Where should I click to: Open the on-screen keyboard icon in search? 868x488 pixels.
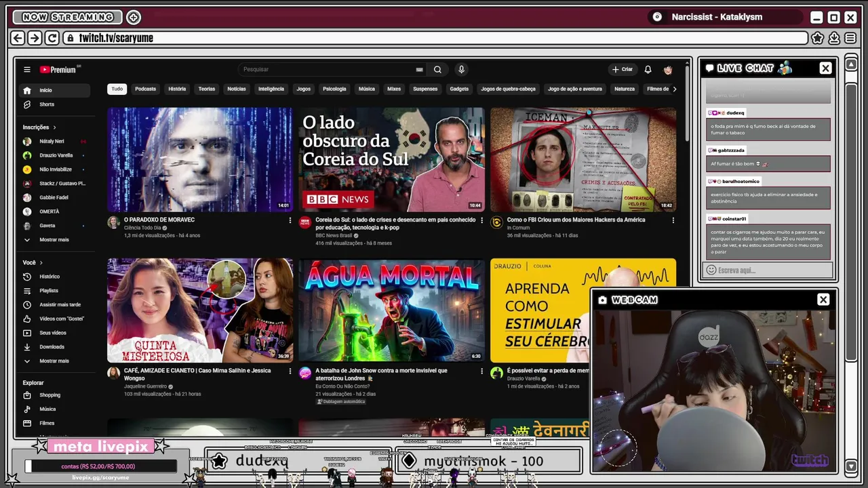[x=419, y=69]
